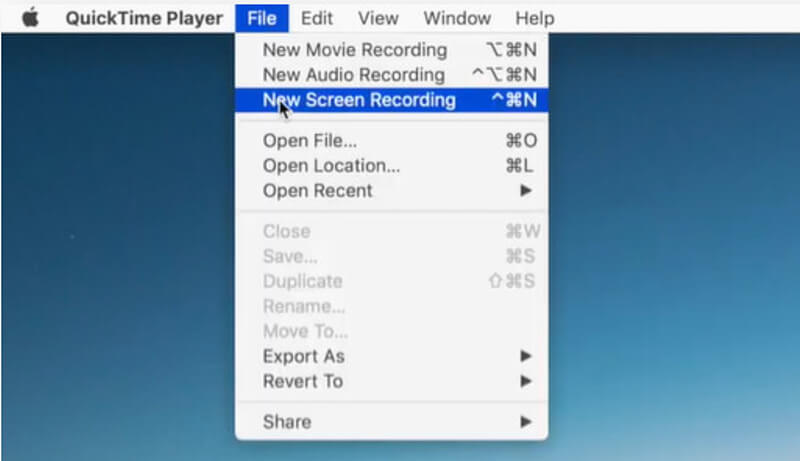Expand the Export As submenu

pyautogui.click(x=391, y=356)
